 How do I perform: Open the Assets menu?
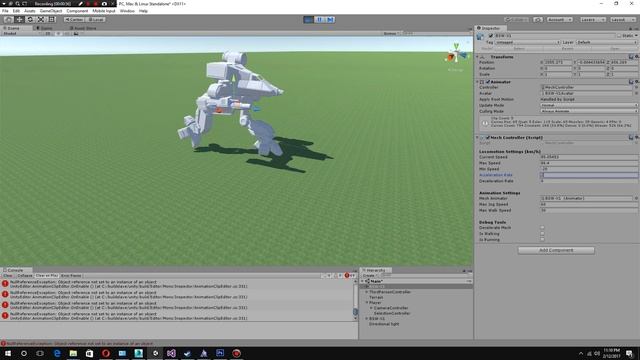[x=30, y=11]
